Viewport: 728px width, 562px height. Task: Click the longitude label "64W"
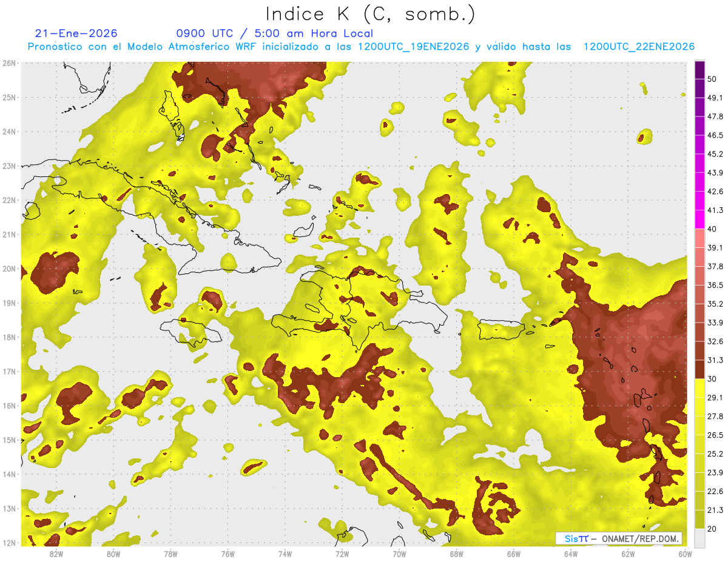571,554
